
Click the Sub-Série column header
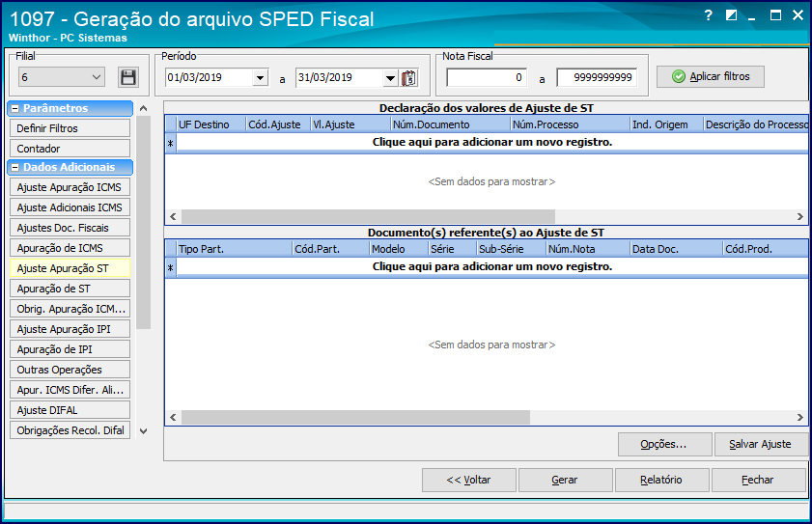coord(512,249)
